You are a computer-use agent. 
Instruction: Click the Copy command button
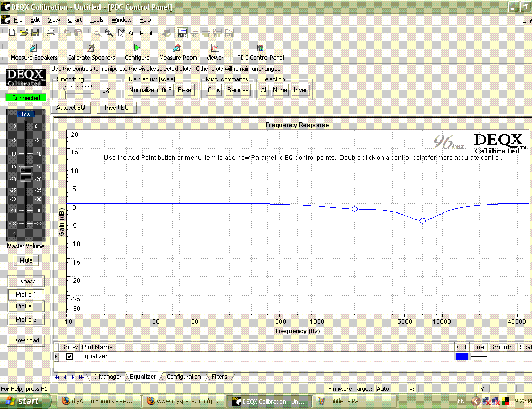(214, 90)
